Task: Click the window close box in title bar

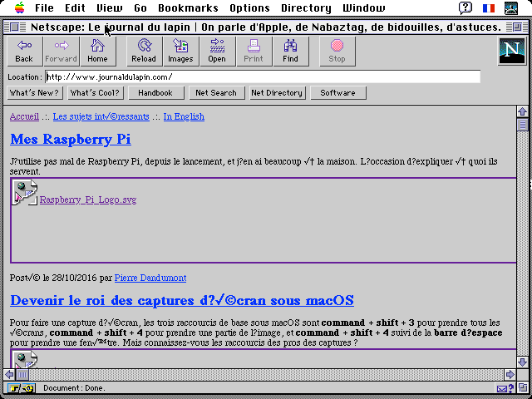Action: click(x=14, y=27)
